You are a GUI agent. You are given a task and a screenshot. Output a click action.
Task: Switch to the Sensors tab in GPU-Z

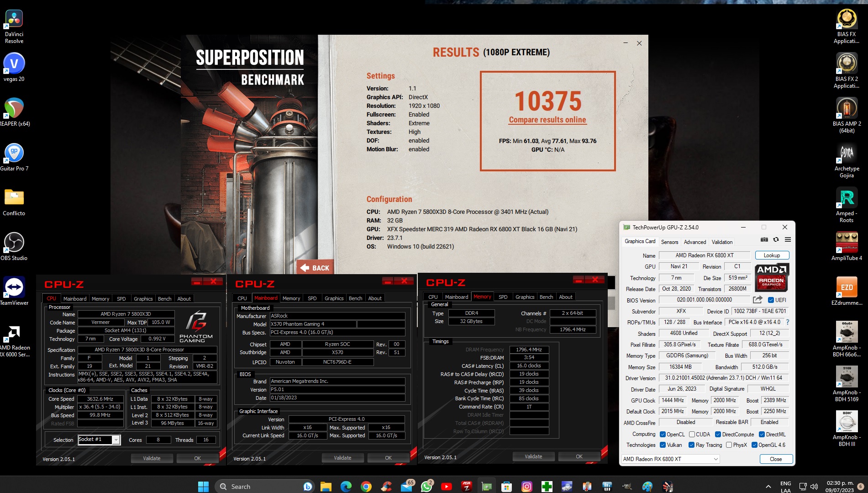[x=669, y=242]
